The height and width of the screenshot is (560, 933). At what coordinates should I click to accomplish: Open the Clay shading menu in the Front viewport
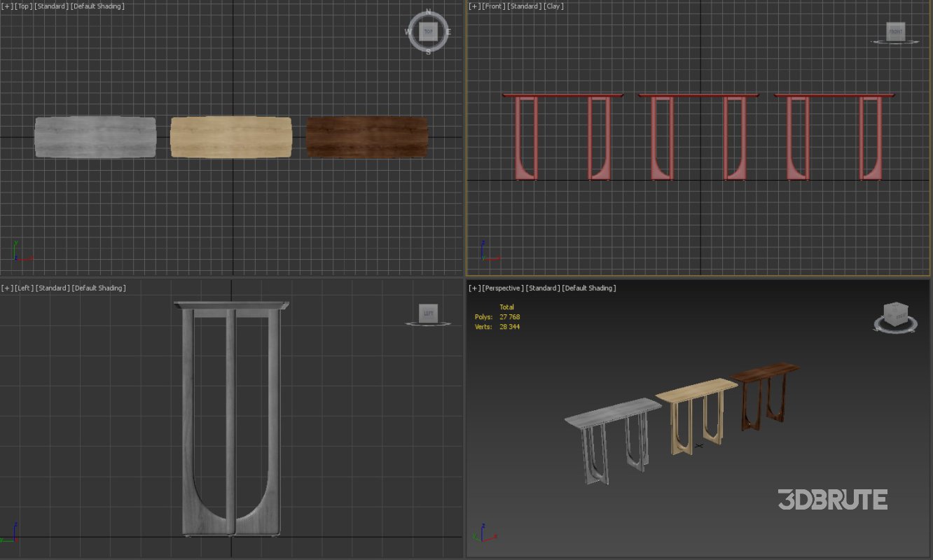pos(554,6)
